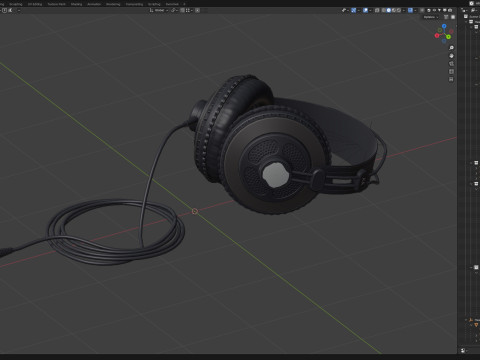The image size is (480, 360).
Task: Open the viewport Options dropdown
Action: click(x=431, y=17)
